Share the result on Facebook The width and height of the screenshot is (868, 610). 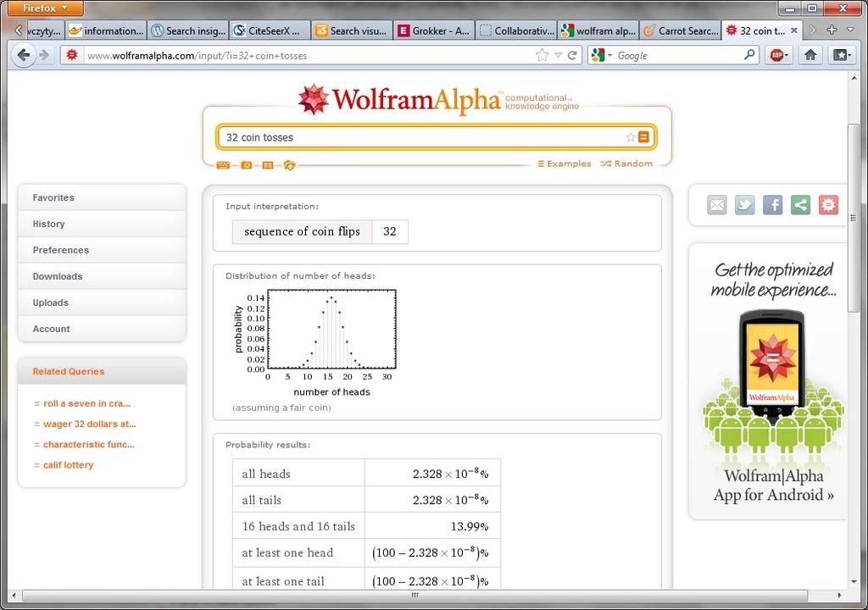773,205
